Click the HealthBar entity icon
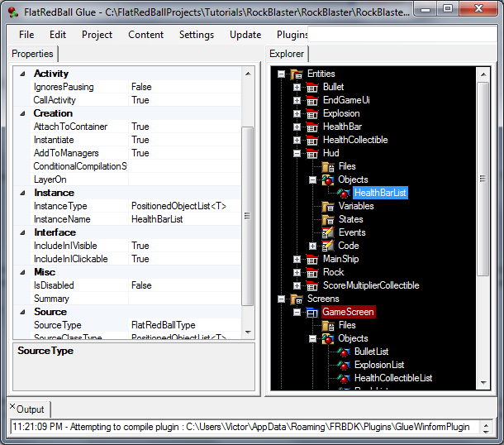Screen dimensions: 504x445 pos(312,127)
